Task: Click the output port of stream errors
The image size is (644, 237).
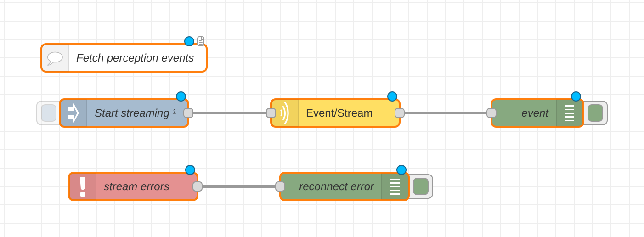Action: coord(198,186)
